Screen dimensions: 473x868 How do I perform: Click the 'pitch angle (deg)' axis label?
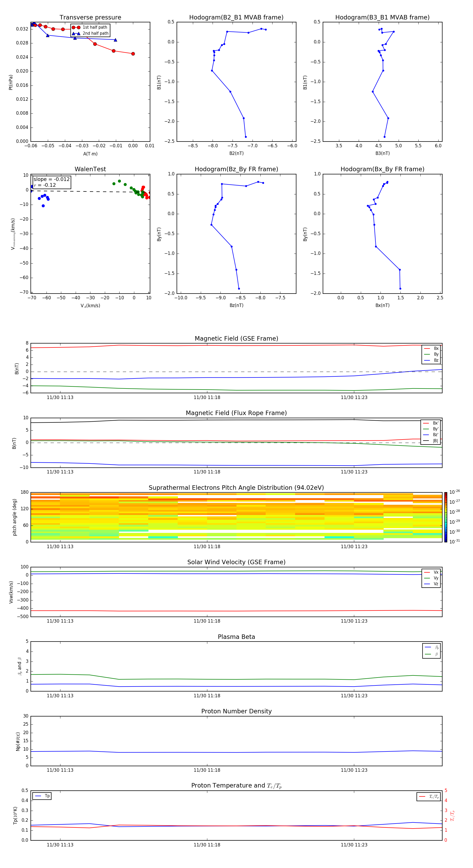tap(14, 517)
